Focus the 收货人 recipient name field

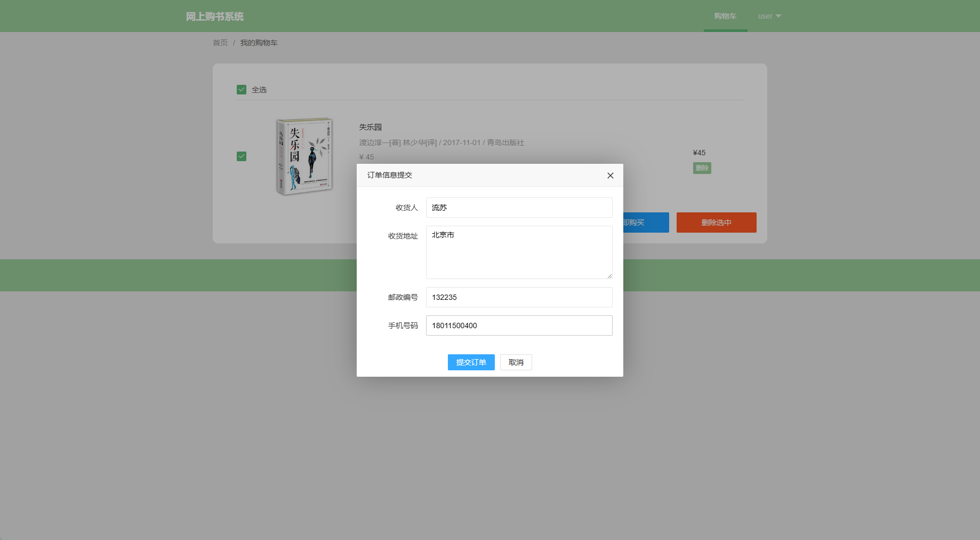pyautogui.click(x=518, y=208)
